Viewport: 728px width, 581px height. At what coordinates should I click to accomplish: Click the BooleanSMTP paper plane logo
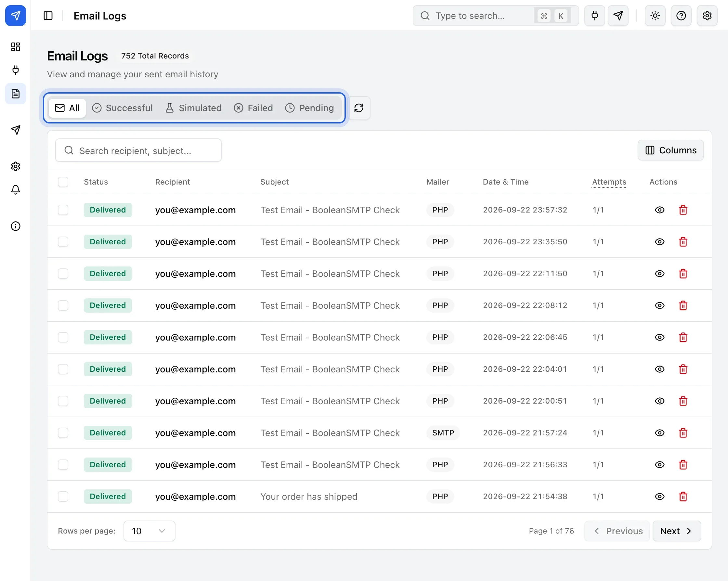click(16, 16)
